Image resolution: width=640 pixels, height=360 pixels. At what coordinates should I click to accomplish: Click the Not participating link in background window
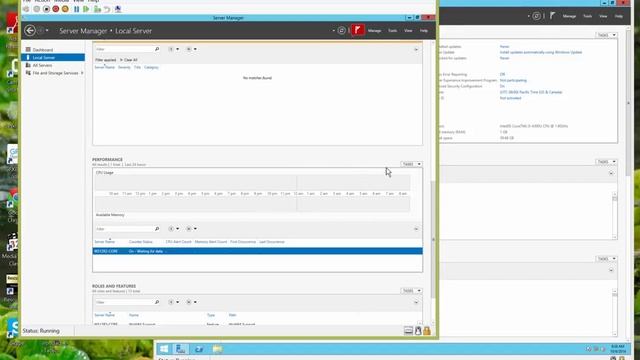[x=513, y=80]
